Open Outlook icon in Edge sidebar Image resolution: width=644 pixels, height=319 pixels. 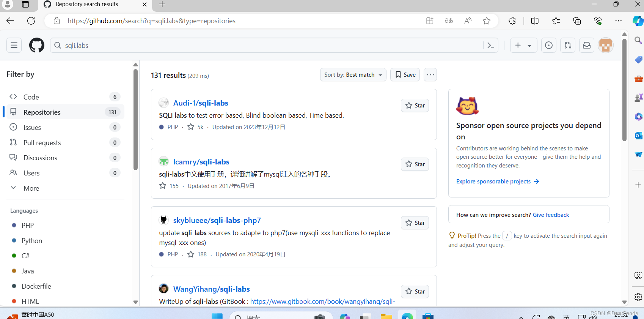click(x=638, y=136)
